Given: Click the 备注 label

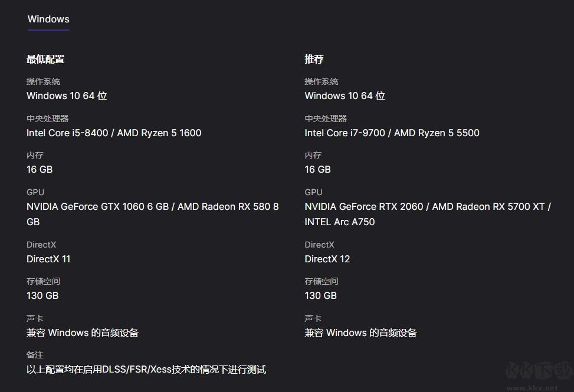Looking at the screenshot, I should coord(35,355).
